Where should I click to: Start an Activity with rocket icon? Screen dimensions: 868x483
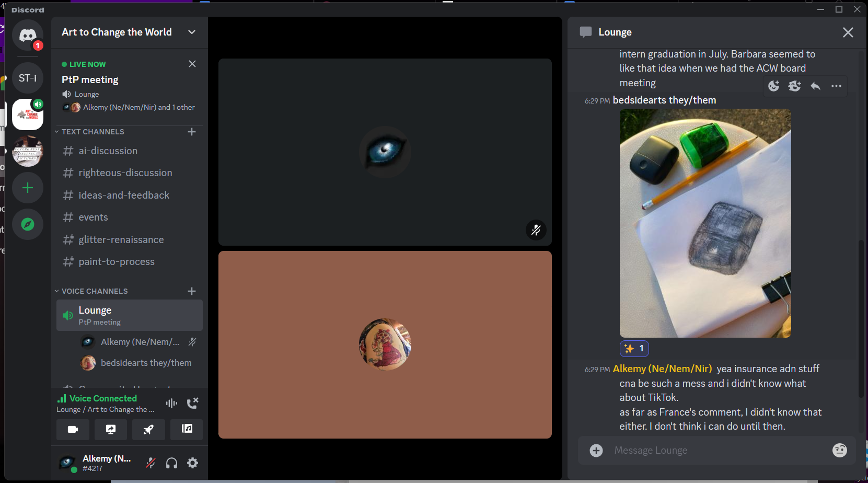[x=148, y=430]
